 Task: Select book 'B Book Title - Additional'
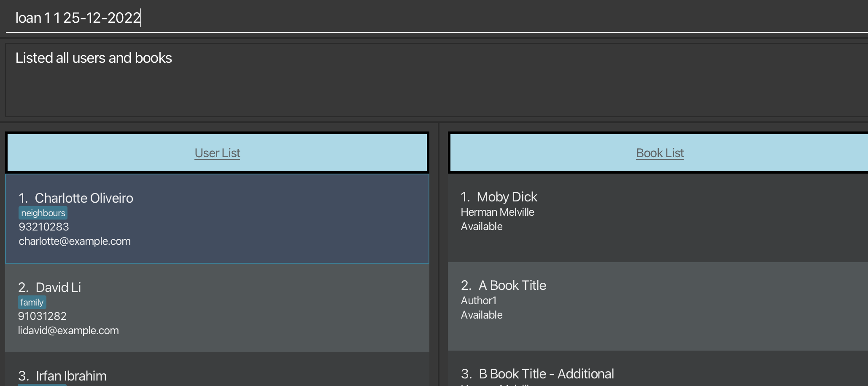pos(546,374)
